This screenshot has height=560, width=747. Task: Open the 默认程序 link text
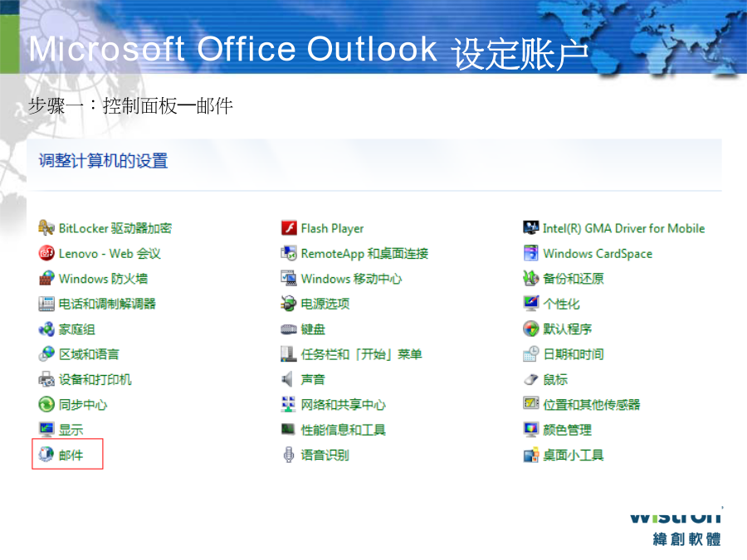568,329
